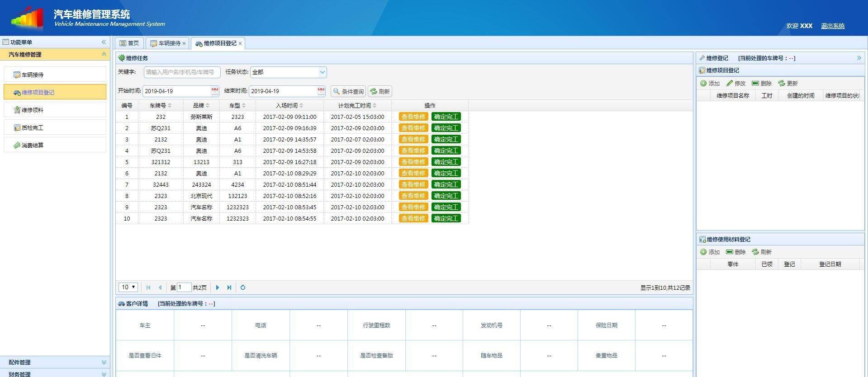Close the 车辆接待 tab
The width and height of the screenshot is (868, 377).
184,43
